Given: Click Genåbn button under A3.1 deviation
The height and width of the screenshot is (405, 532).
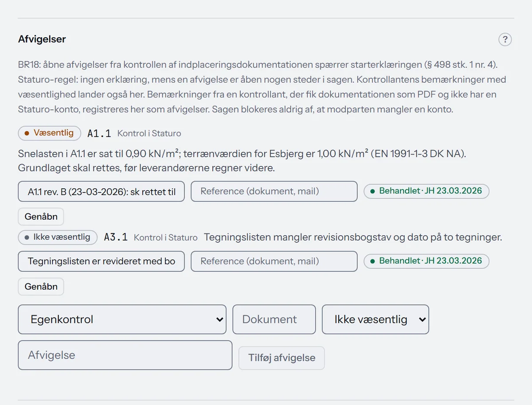Looking at the screenshot, I should pyautogui.click(x=41, y=287).
